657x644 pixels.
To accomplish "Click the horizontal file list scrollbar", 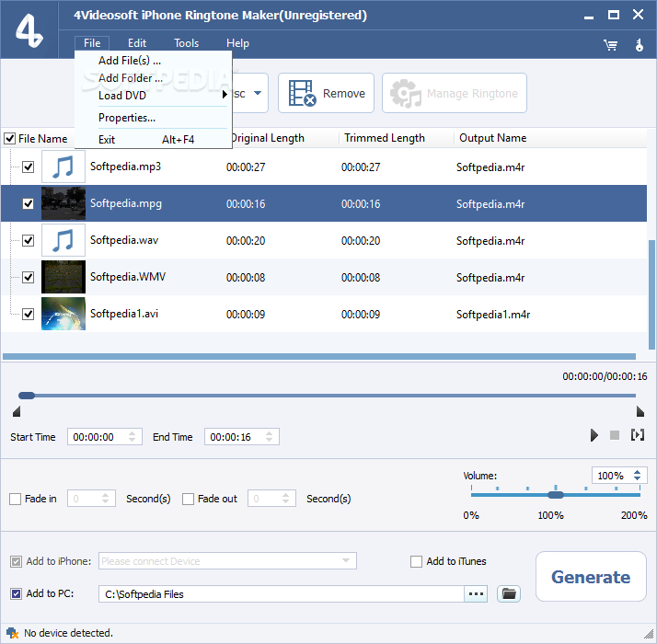I will point(319,357).
